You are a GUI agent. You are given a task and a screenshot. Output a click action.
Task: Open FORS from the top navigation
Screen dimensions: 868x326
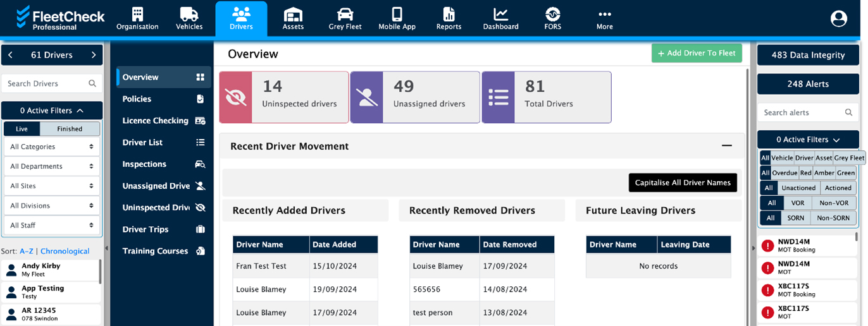[x=552, y=19]
